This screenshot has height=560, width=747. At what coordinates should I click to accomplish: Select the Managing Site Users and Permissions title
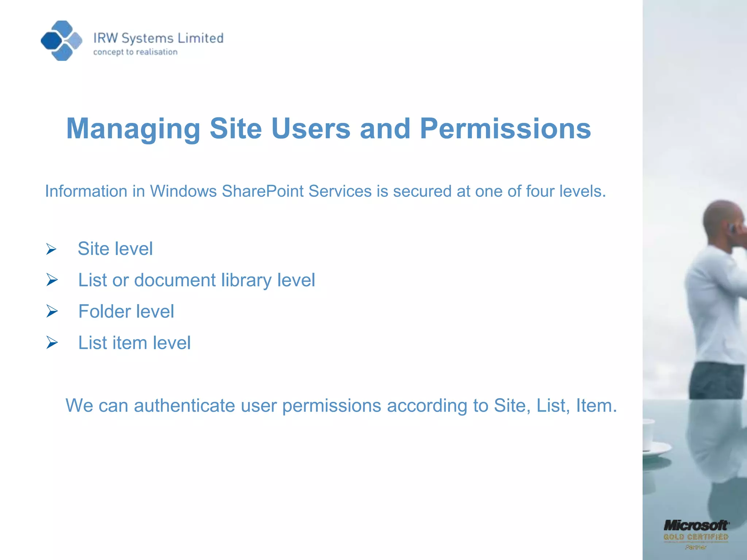[328, 129]
